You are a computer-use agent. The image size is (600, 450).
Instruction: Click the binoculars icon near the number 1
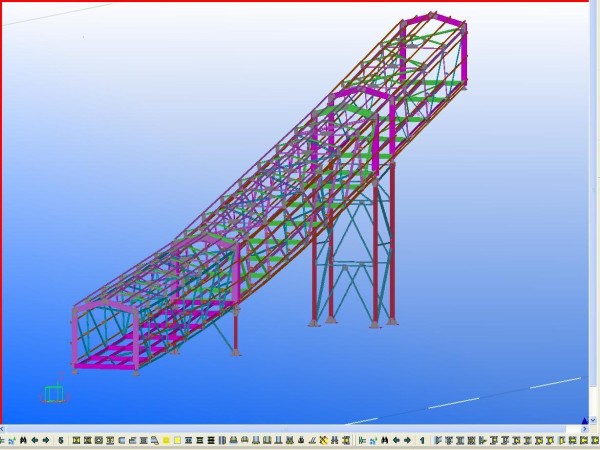pyautogui.click(x=385, y=440)
